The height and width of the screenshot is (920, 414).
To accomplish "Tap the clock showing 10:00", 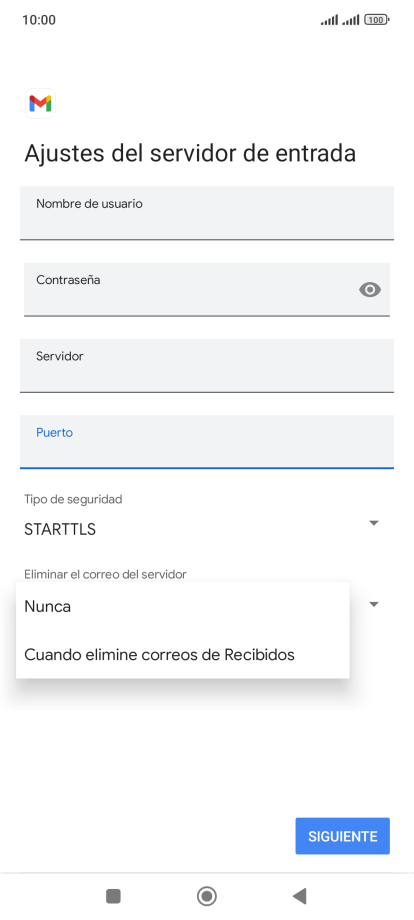I will [x=39, y=20].
